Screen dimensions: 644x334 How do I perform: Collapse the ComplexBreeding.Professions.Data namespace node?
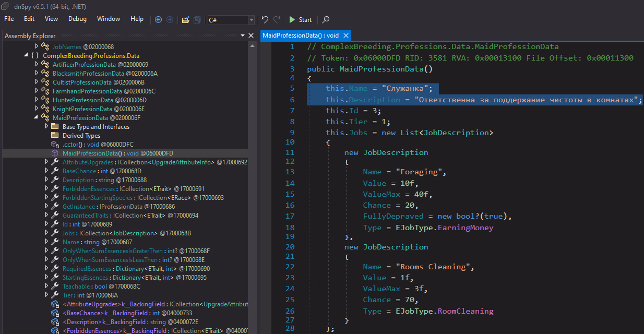[x=26, y=55]
